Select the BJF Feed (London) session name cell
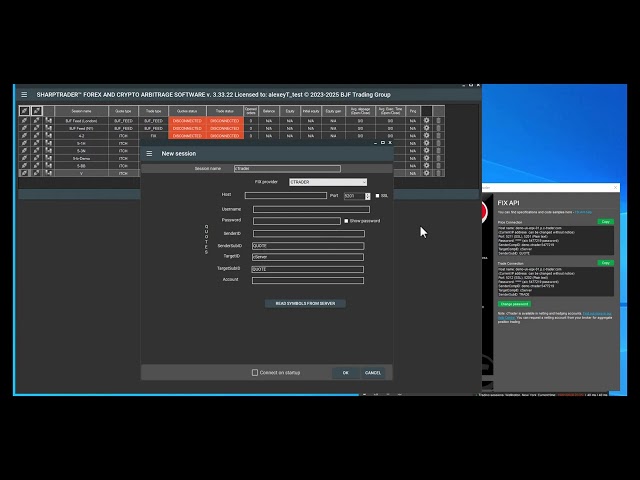The image size is (640, 480). point(81,121)
